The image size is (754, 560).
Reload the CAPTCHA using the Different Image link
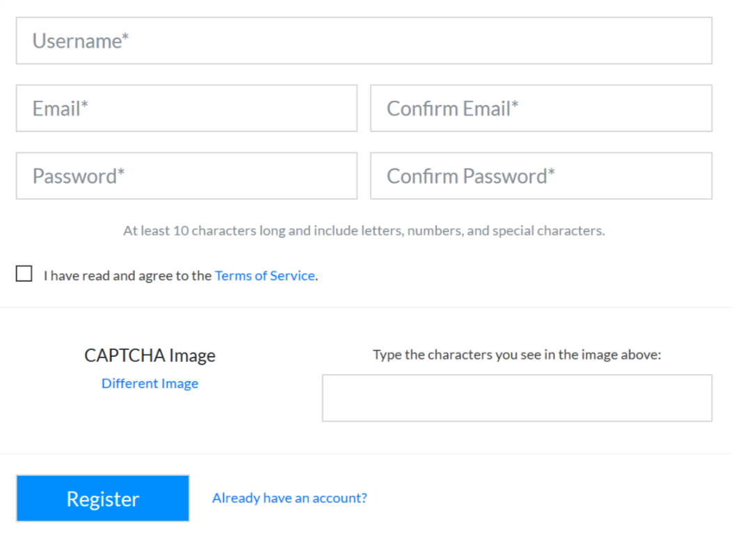pos(150,383)
